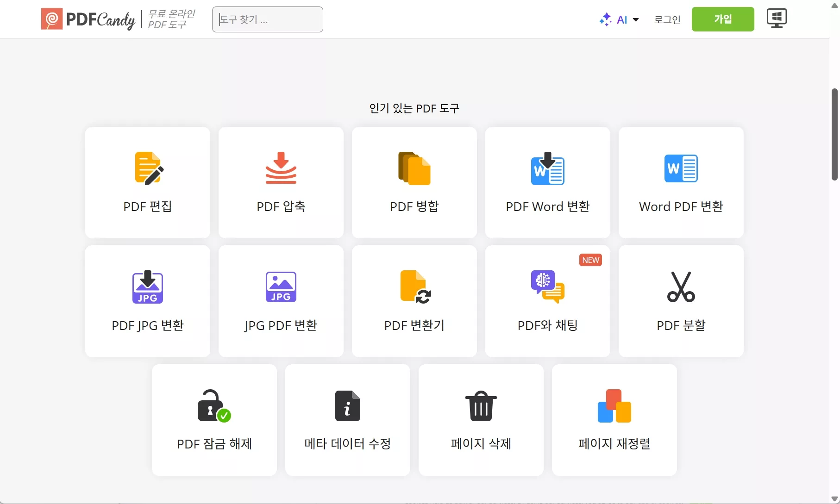Image resolution: width=840 pixels, height=504 pixels.
Task: Expand the AI dropdown arrow
Action: pos(636,19)
